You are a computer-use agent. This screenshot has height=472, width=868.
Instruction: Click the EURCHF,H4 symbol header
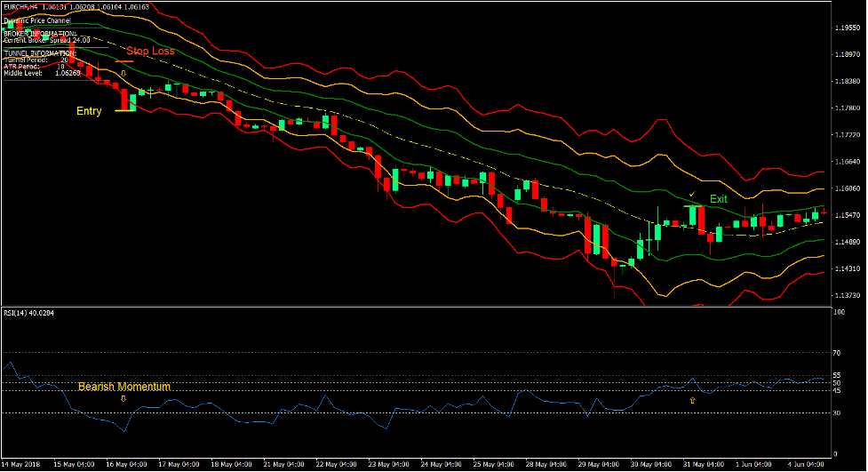[x=24, y=6]
